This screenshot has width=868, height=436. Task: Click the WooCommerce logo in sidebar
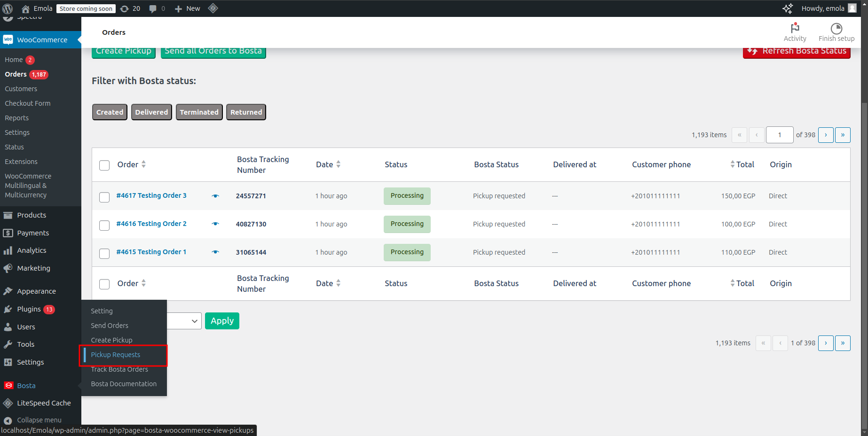click(x=8, y=39)
